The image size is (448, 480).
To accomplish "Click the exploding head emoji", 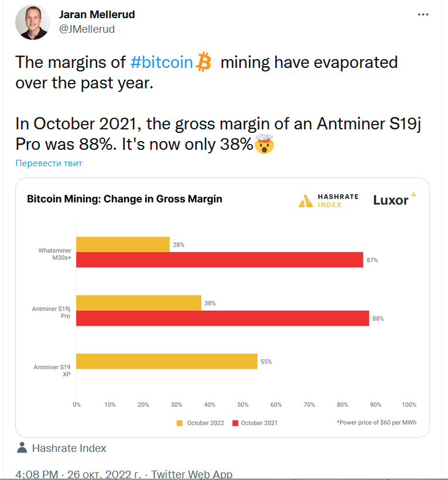I will pyautogui.click(x=264, y=143).
